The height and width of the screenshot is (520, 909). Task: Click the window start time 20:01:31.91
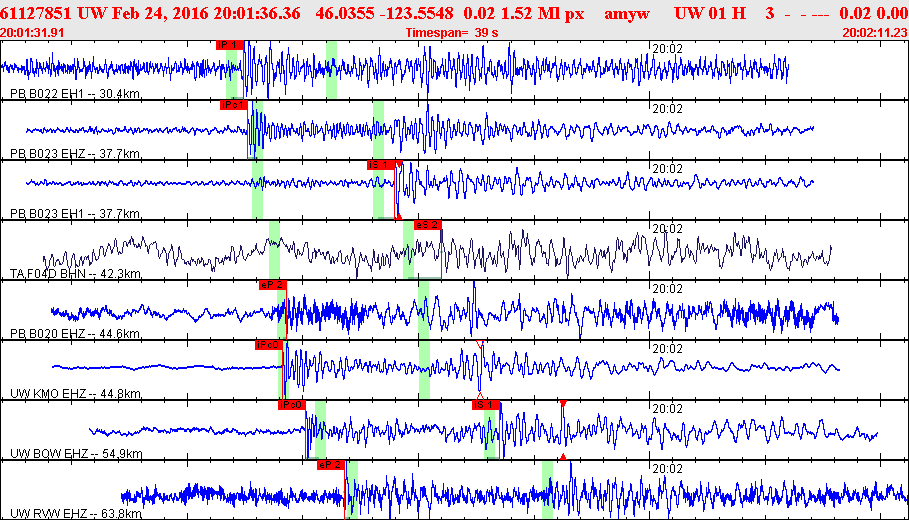coord(32,33)
